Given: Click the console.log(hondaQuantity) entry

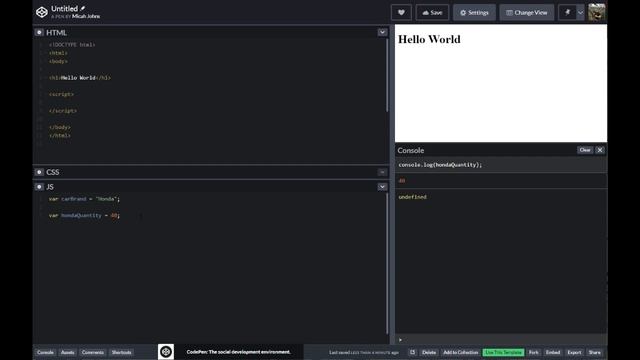Looking at the screenshot, I should click(440, 165).
